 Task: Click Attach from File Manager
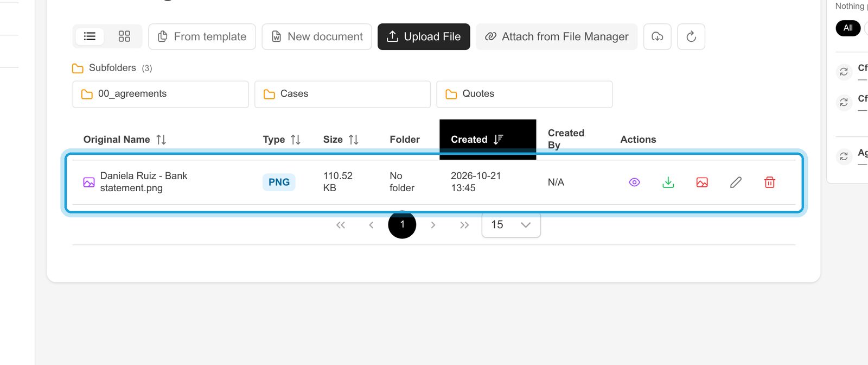click(557, 36)
